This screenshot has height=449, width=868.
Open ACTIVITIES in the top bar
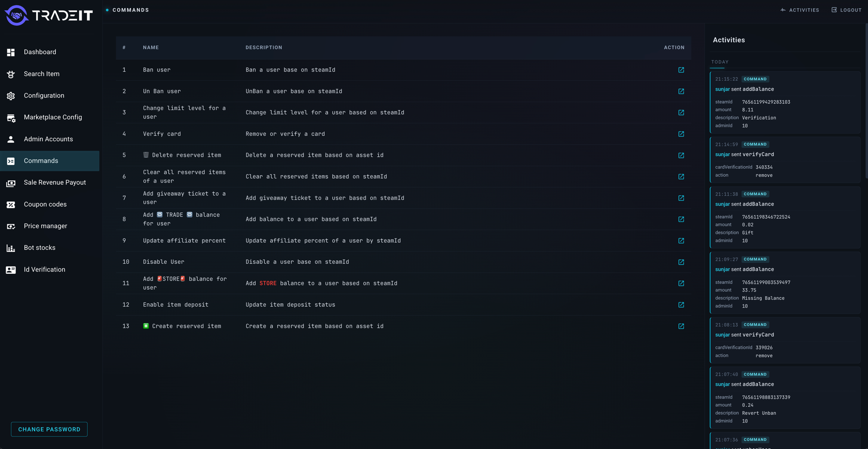[800, 10]
